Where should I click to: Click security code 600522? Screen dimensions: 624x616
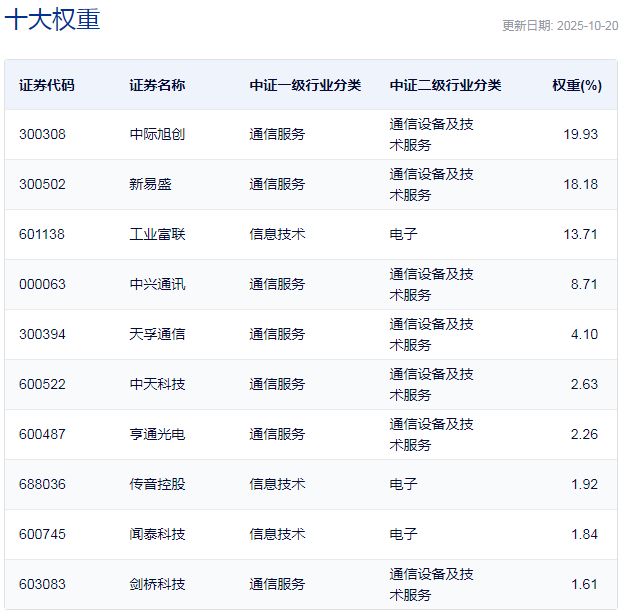[42, 384]
